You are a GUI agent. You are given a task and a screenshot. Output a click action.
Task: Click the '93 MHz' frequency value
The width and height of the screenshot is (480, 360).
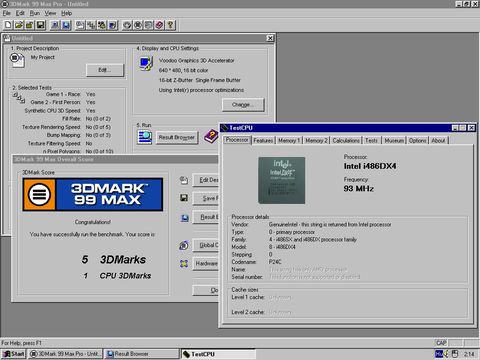click(x=359, y=189)
